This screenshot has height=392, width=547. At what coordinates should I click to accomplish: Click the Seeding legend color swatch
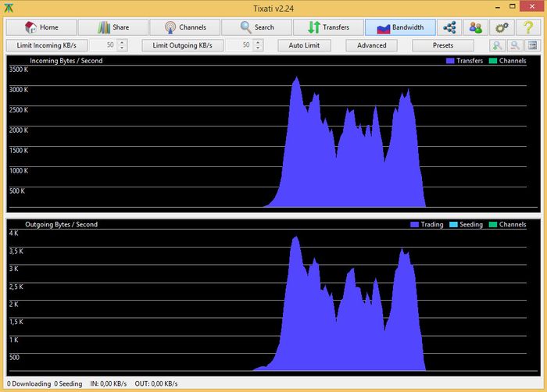tap(452, 225)
